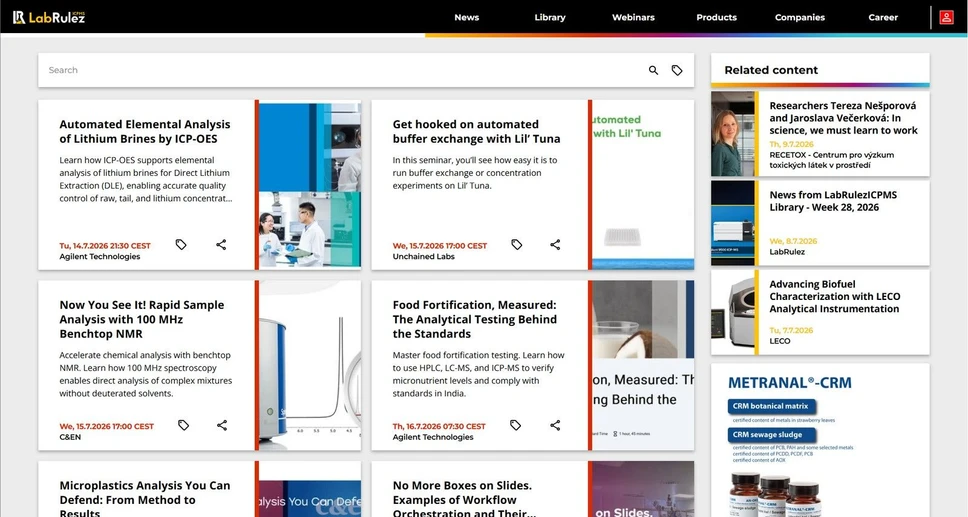Click Benchtop NMR spectrum thumbnail
Image resolution: width=968 pixels, height=517 pixels.
point(310,365)
